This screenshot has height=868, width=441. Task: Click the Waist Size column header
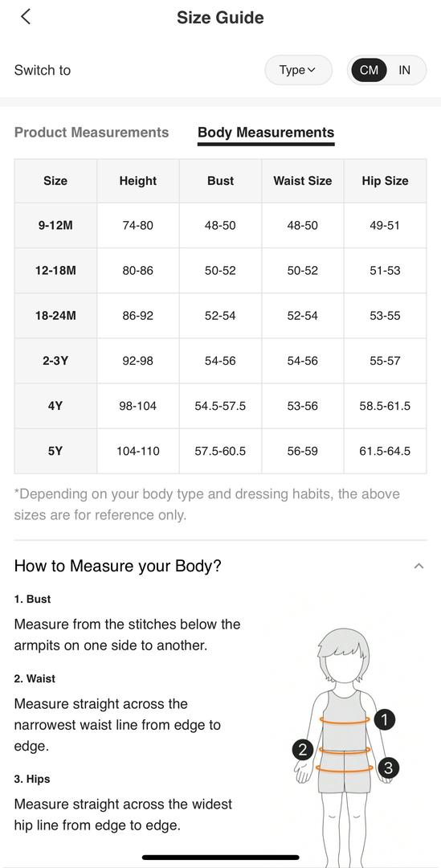[x=303, y=181]
